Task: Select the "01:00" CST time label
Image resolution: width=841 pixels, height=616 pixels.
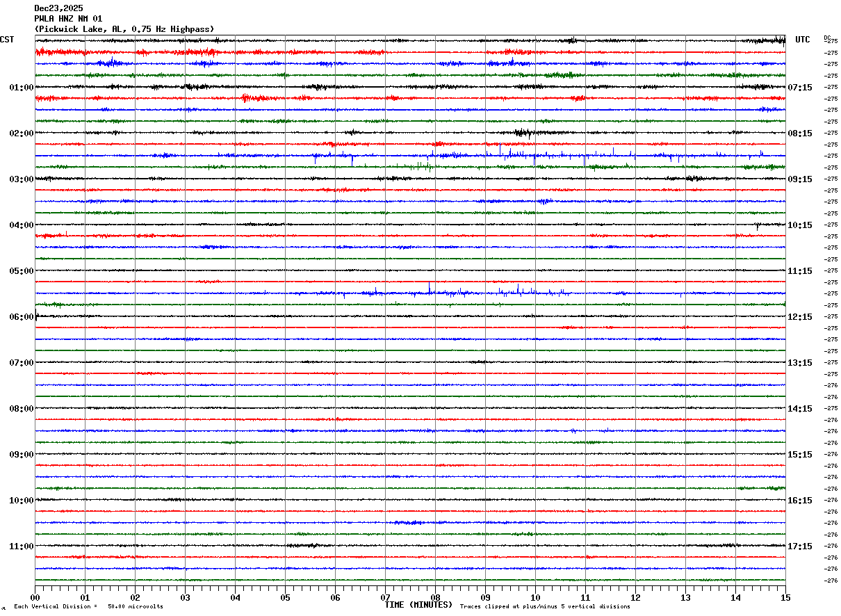Action: click(x=22, y=88)
